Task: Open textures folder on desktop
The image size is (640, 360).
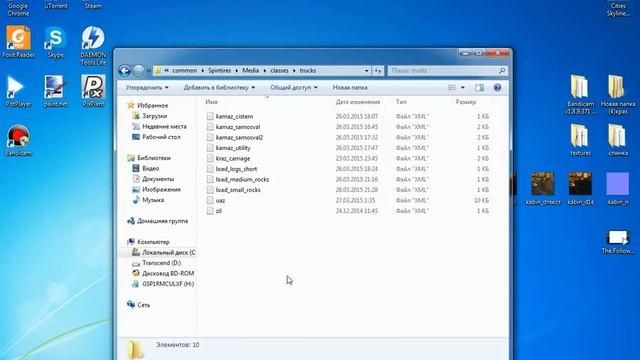Action: click(580, 140)
